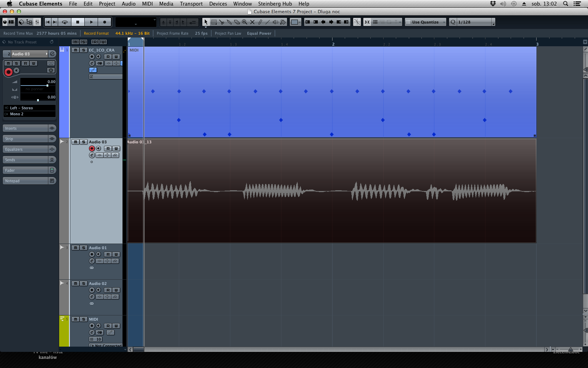The height and width of the screenshot is (368, 588).
Task: Select the Draw pencil tool
Action: pos(260,22)
